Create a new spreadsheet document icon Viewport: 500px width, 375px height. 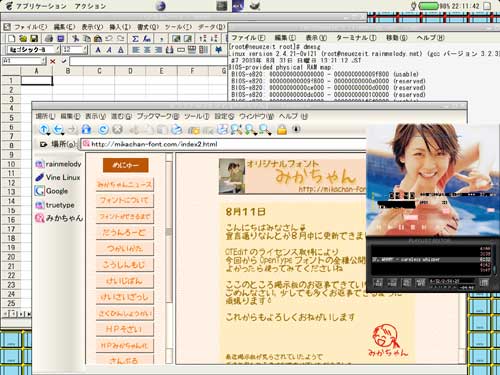[x=12, y=39]
